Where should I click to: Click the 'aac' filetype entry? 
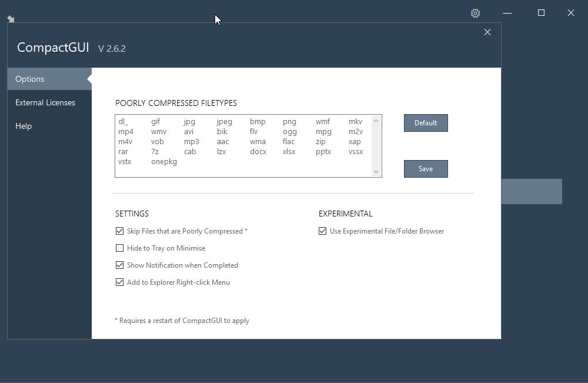223,142
